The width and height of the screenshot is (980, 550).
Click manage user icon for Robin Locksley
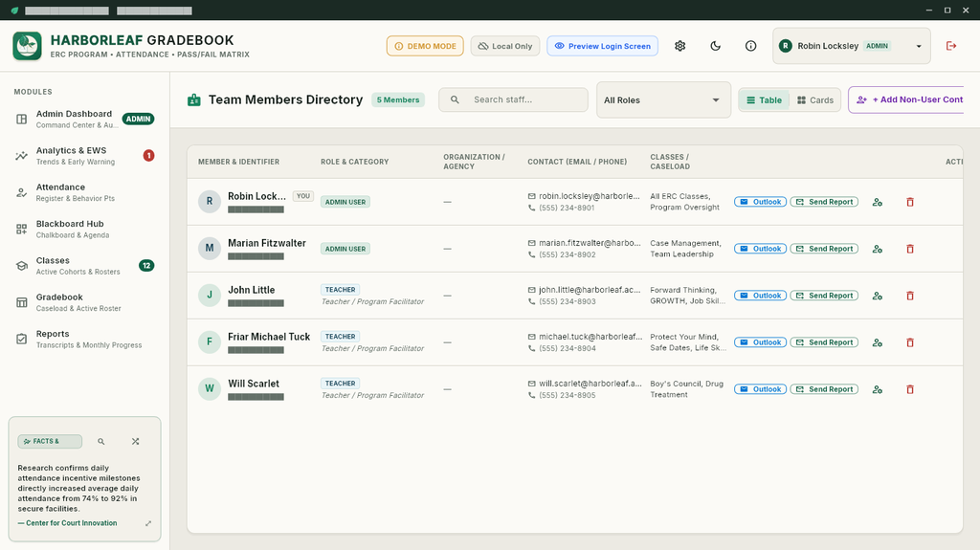[x=878, y=202]
